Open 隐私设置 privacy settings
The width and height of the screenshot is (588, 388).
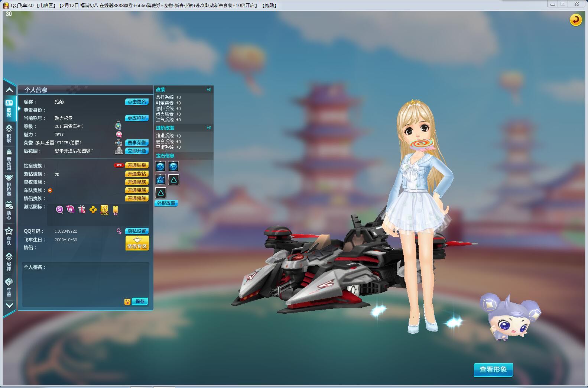tap(137, 231)
